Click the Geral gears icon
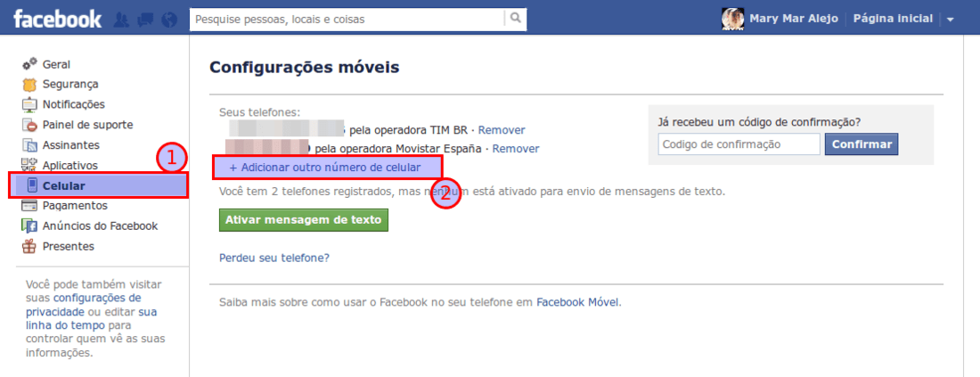Screen dimensions: 980x377 [29, 64]
